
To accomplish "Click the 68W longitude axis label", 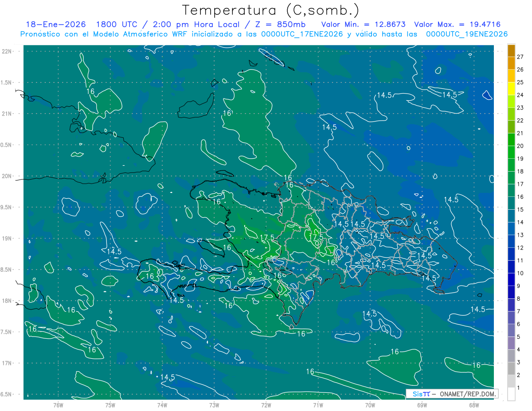I will [x=474, y=405].
